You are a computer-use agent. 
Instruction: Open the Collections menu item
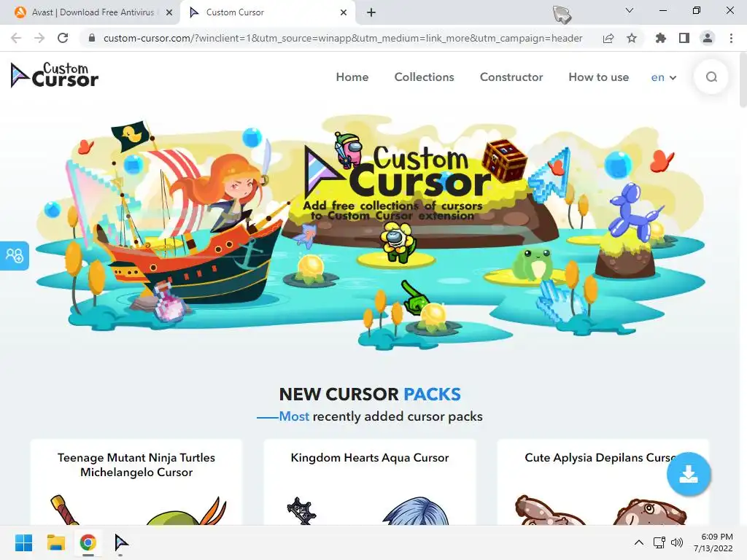pyautogui.click(x=424, y=77)
